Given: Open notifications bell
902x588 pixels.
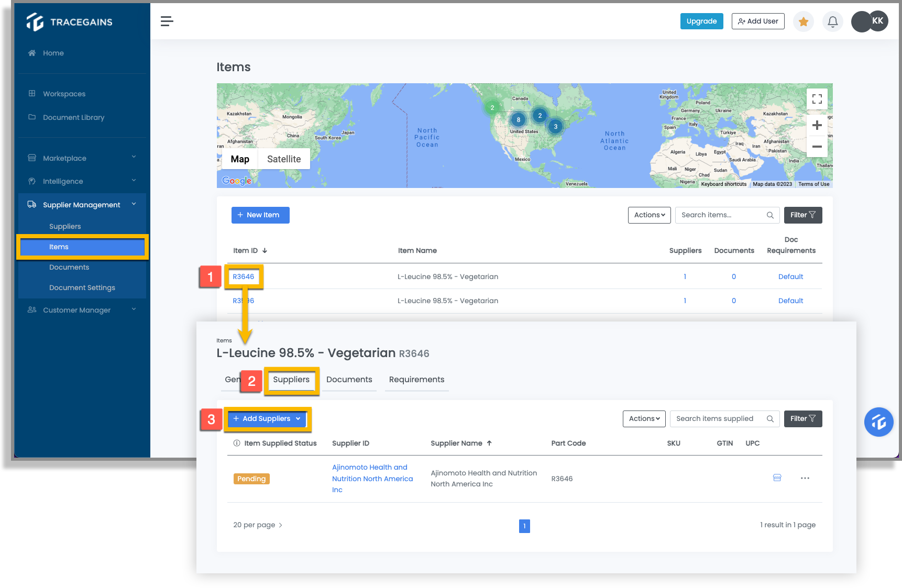Looking at the screenshot, I should coord(832,21).
